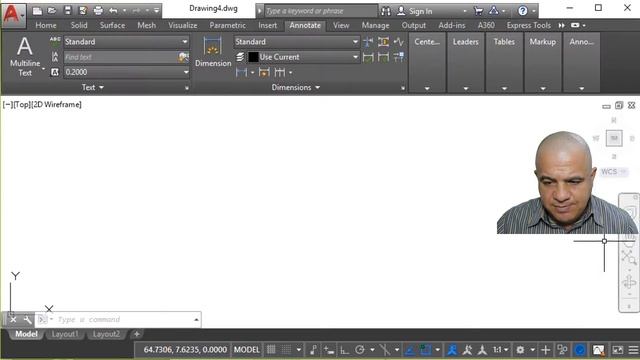Switch to the Layout2 tab
The width and height of the screenshot is (640, 360).
pyautogui.click(x=106, y=334)
